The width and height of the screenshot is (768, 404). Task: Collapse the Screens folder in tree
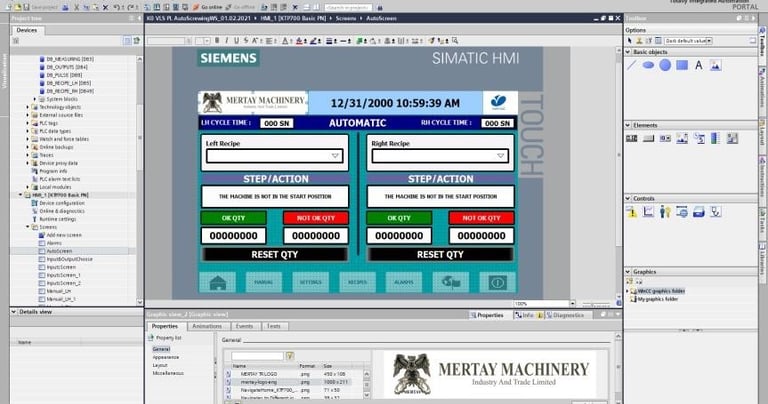coord(27,227)
